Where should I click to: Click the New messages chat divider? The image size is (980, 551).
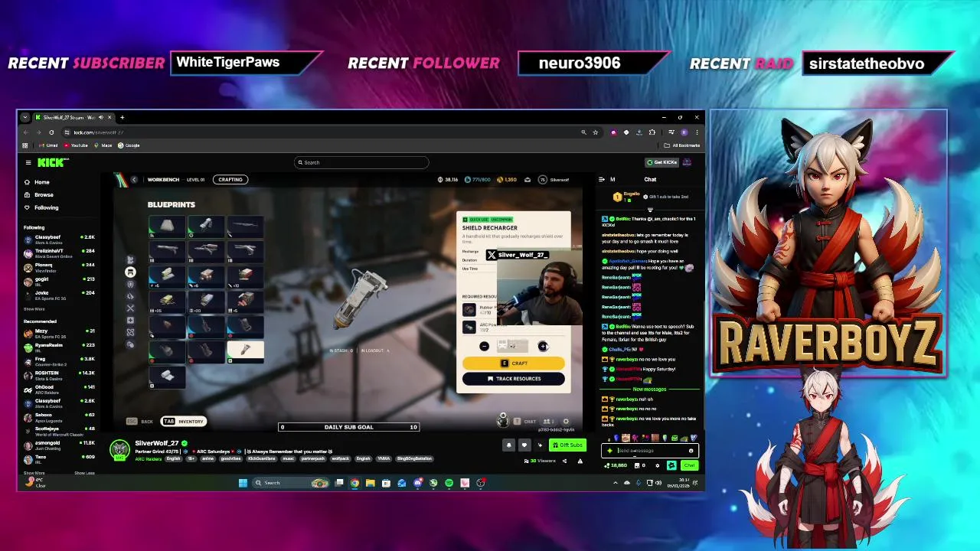pyautogui.click(x=649, y=390)
